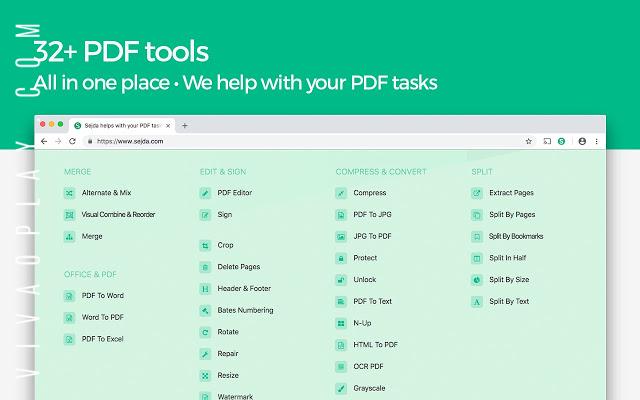Screen dimensions: 640x400
Task: Go back in the browser
Action: (x=44, y=141)
